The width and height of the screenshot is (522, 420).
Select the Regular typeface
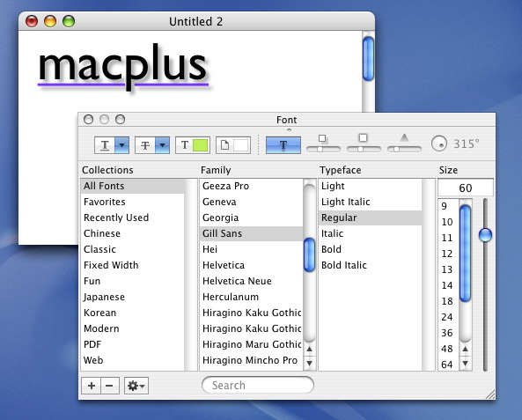coord(371,217)
